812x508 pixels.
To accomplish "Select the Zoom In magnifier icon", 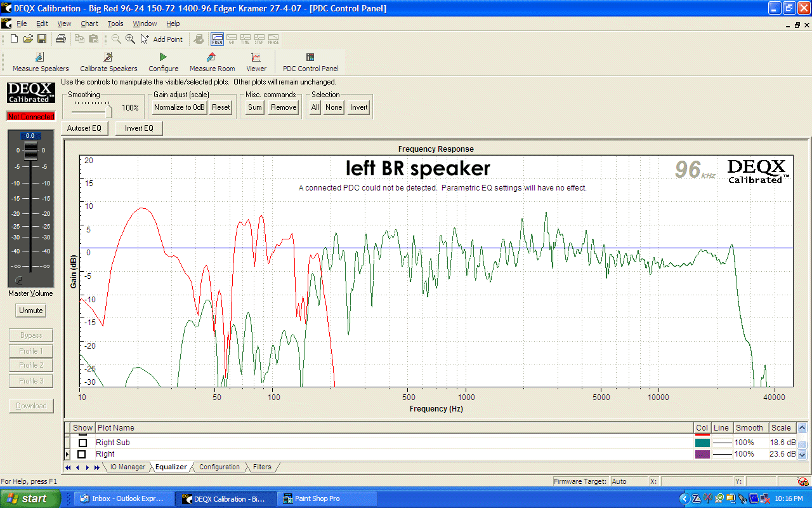I will click(x=130, y=39).
